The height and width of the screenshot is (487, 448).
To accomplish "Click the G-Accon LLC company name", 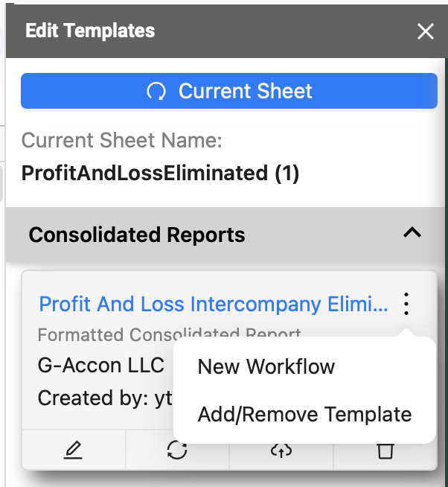I will click(x=101, y=365).
